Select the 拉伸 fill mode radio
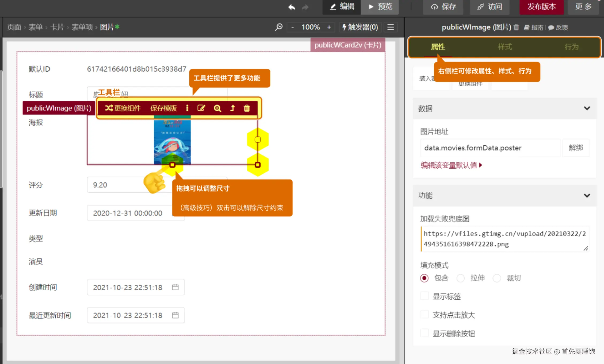The width and height of the screenshot is (604, 364). [461, 278]
